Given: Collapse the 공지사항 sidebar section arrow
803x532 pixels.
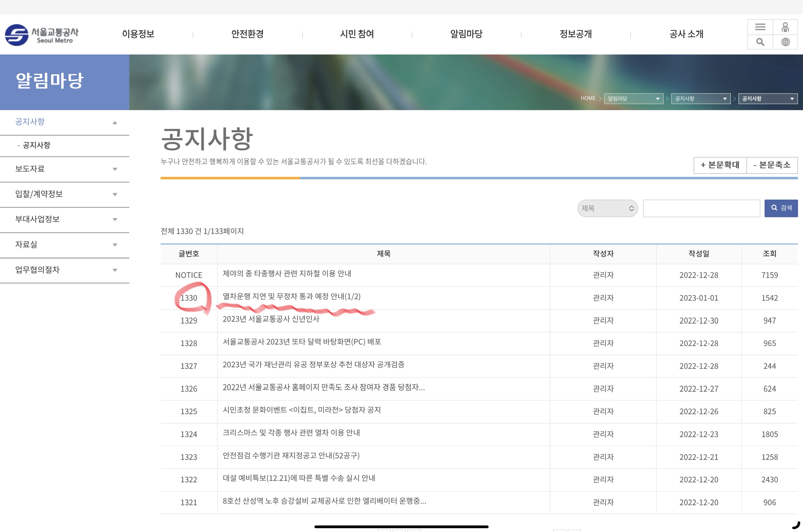Looking at the screenshot, I should [115, 122].
